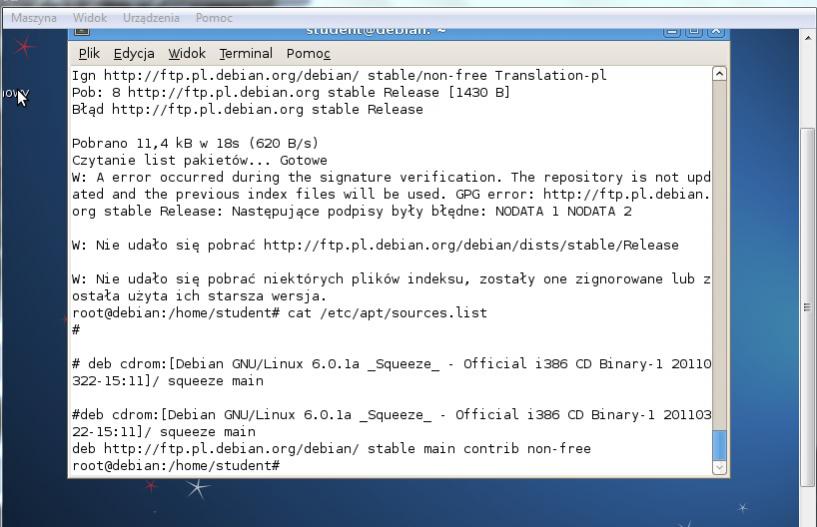Minimize the student@debian terminal window
The image size is (817, 527).
[672, 31]
